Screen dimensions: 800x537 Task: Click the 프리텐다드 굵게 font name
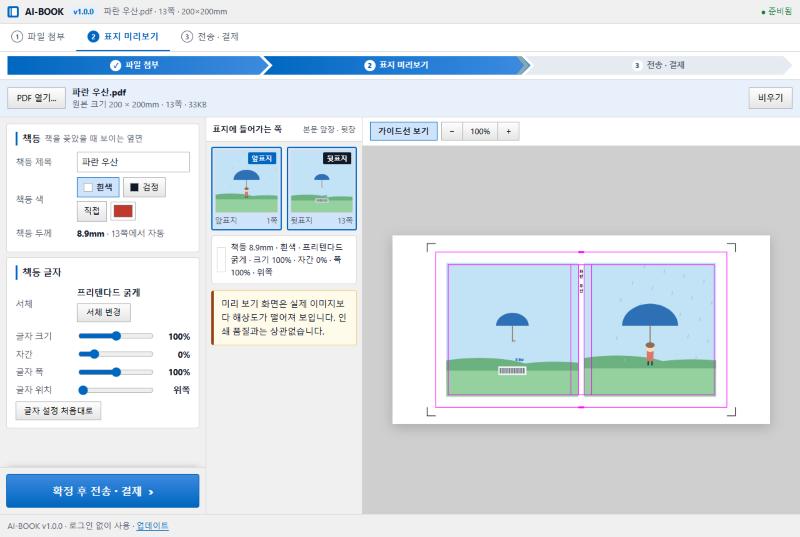click(108, 292)
